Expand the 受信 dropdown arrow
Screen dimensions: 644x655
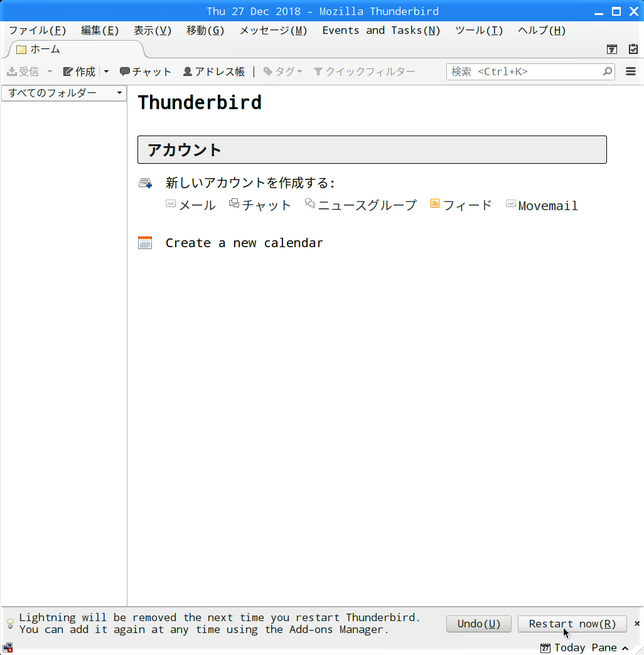(x=50, y=72)
